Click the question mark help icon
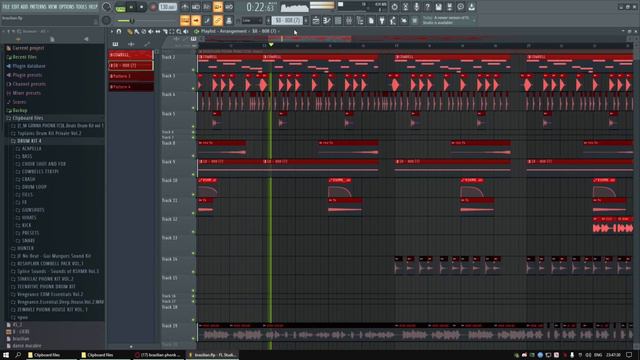 427,7
